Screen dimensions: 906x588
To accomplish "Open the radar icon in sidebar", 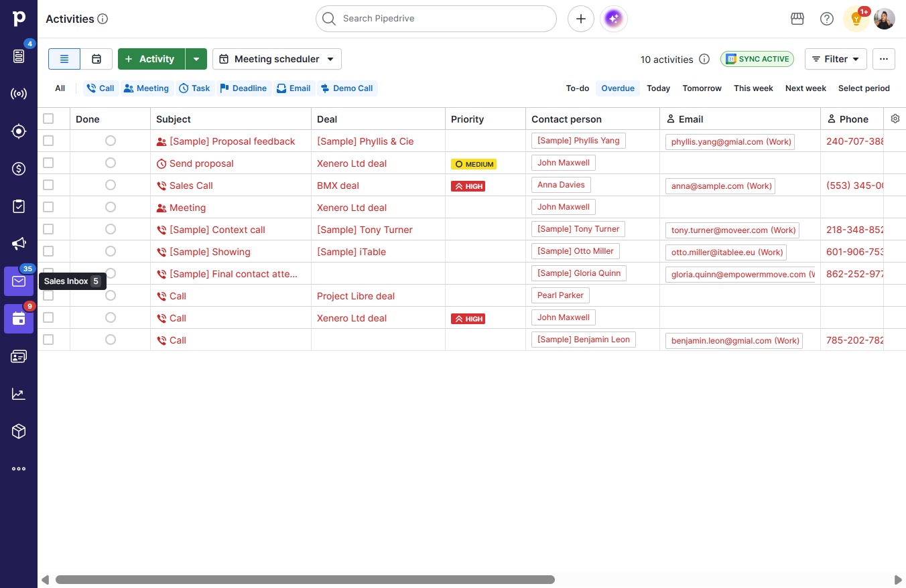I will (19, 94).
